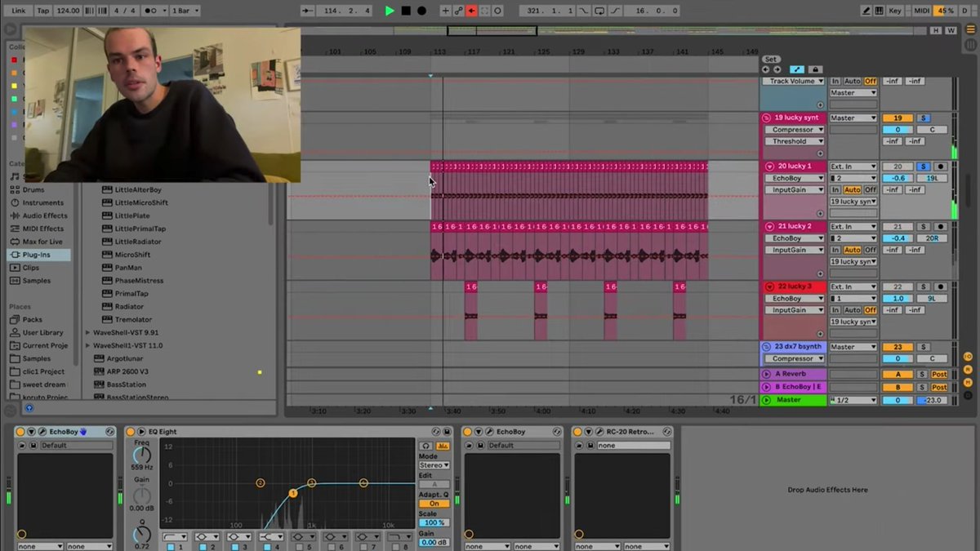Open Packs in browser Places
Screen dimensions: 980x551
click(32, 320)
